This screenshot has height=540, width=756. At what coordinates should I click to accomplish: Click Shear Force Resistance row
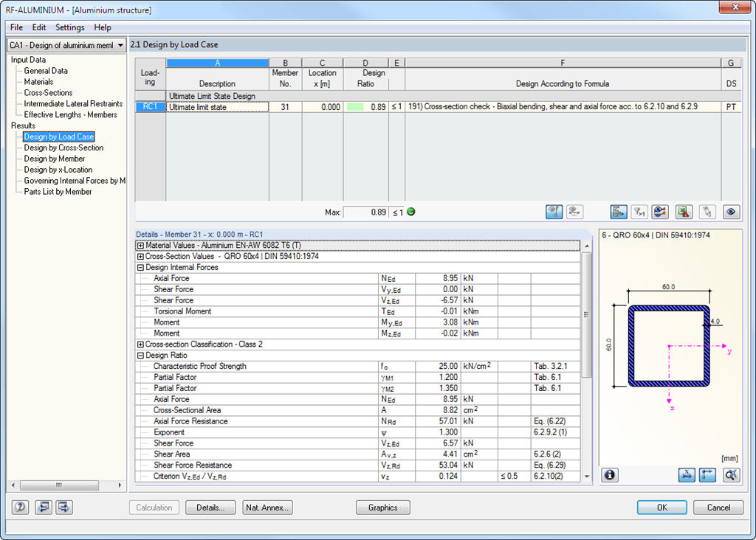click(358, 465)
